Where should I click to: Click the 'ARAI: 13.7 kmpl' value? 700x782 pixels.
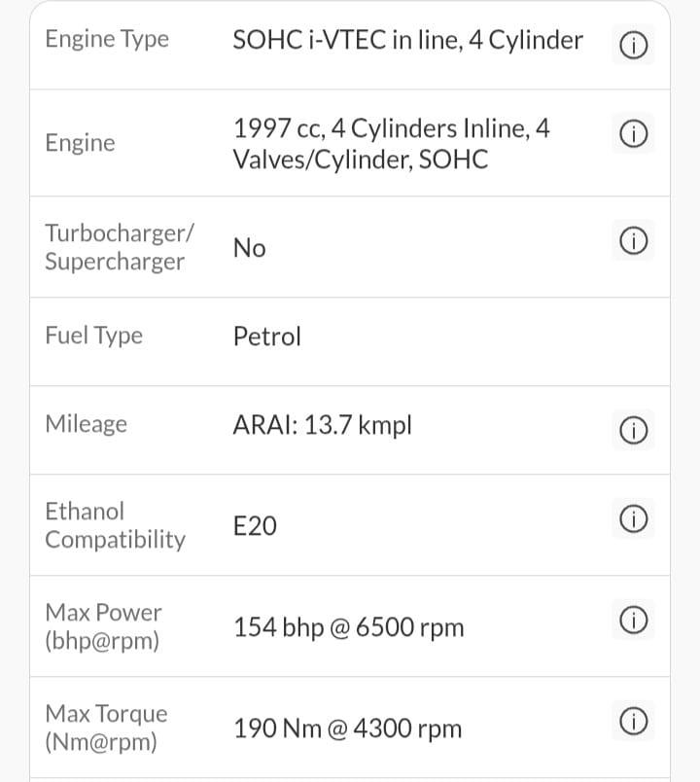point(322,425)
